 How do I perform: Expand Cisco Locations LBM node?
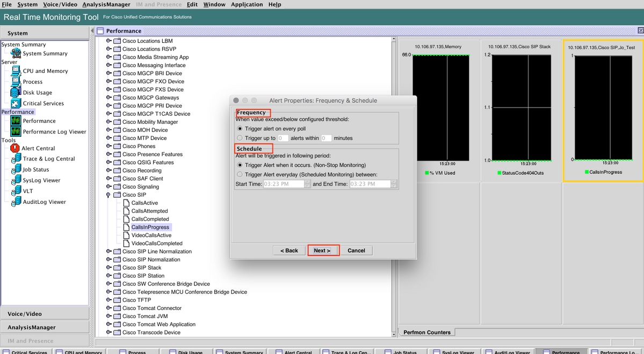point(108,41)
